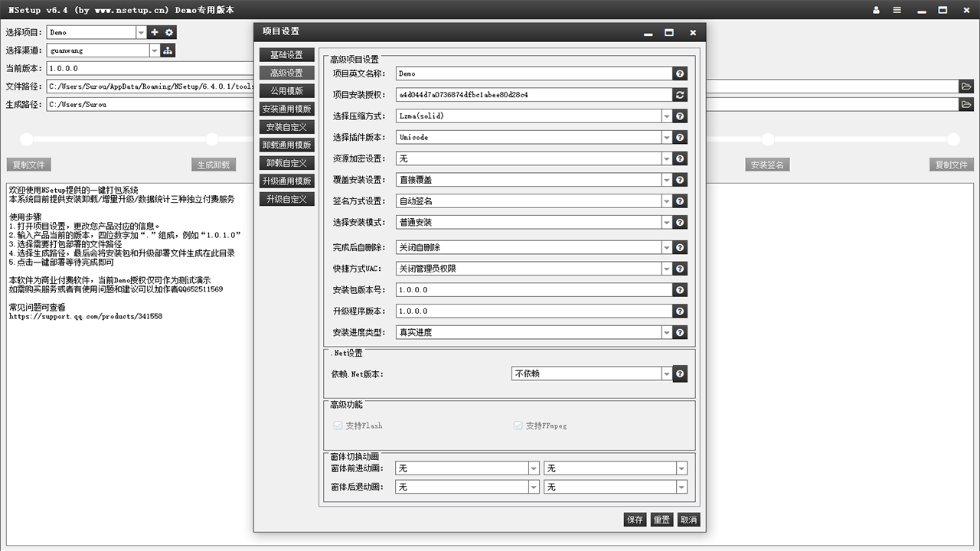Expand the 依赖.Net版本 dropdown
This screenshot has width=980, height=551.
[665, 373]
